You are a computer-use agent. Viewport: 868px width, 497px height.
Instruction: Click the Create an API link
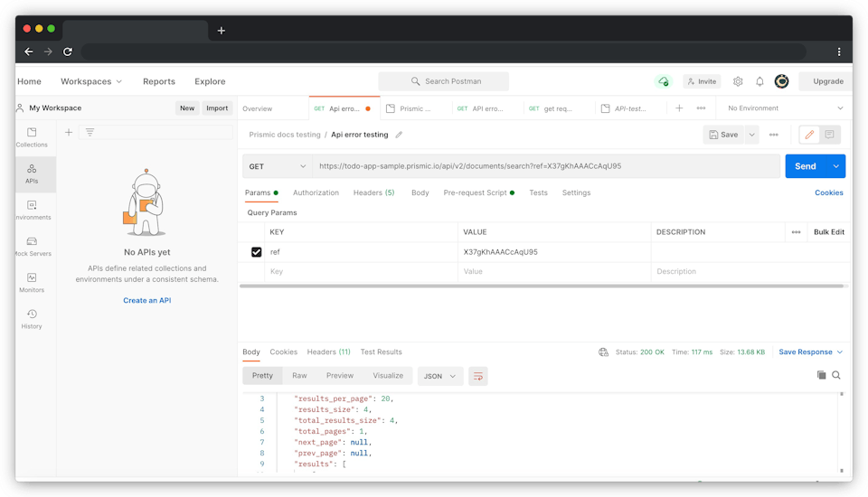[x=147, y=301]
